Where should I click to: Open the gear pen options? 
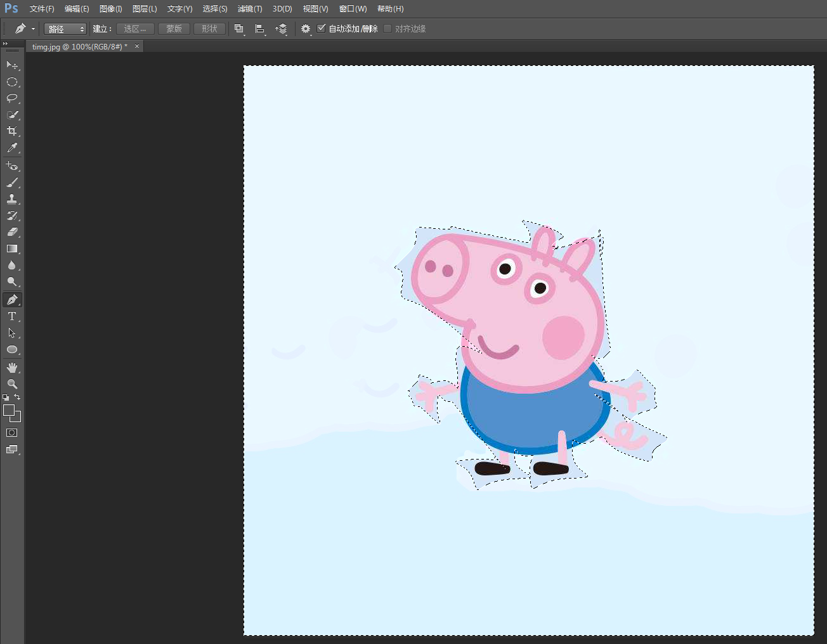click(306, 29)
